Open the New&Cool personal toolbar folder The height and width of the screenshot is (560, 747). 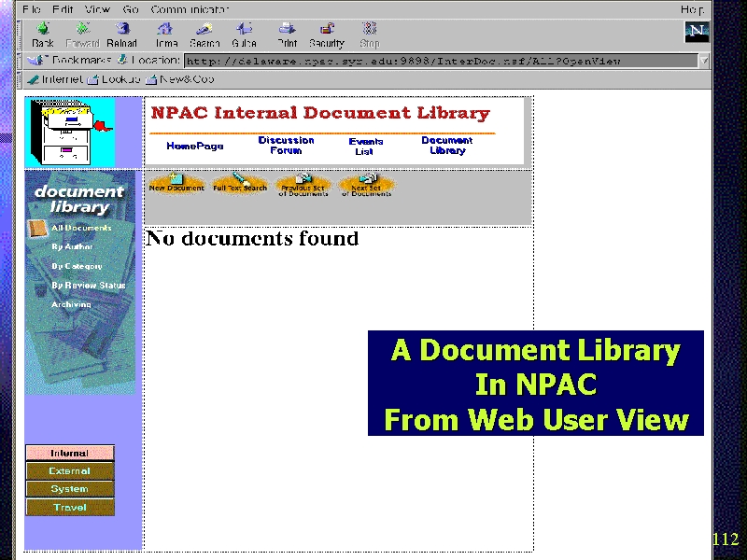tap(180, 79)
